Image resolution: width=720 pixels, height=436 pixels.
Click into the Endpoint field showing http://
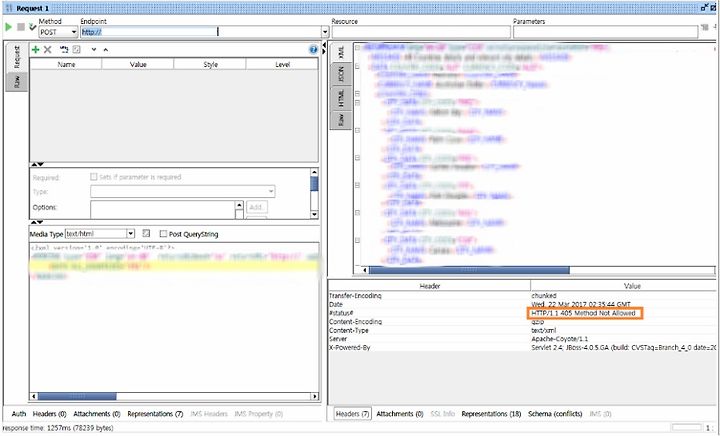tap(201, 32)
